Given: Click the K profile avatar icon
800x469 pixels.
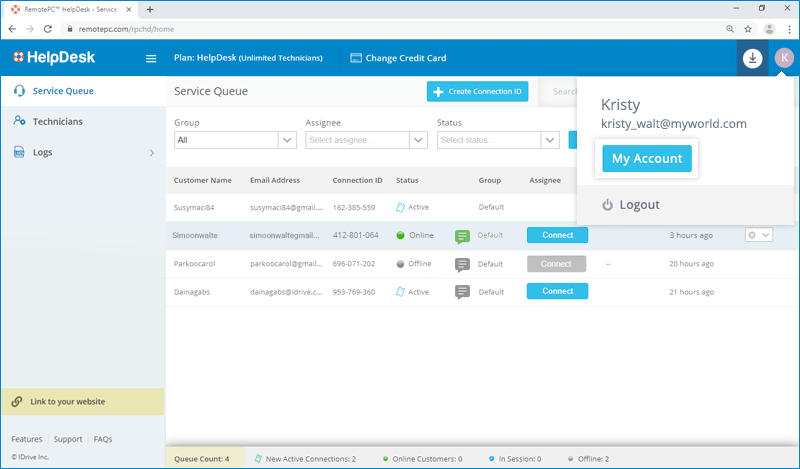Looking at the screenshot, I should [x=783, y=59].
